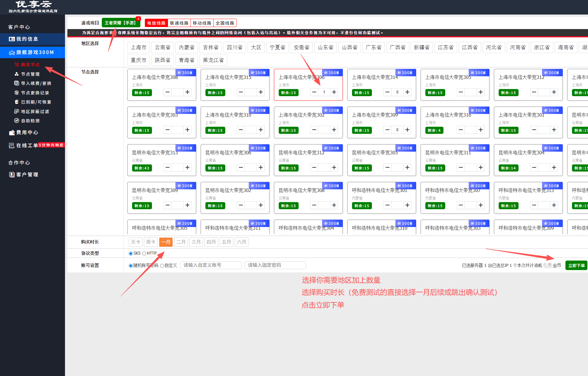Click the 节点管理 nodes icon

pos(17,74)
